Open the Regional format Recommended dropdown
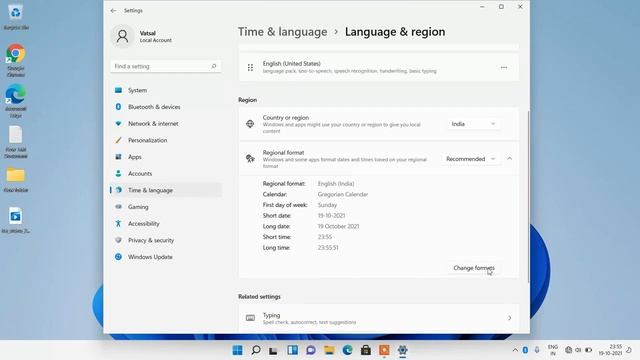The image size is (640, 360). tap(470, 159)
